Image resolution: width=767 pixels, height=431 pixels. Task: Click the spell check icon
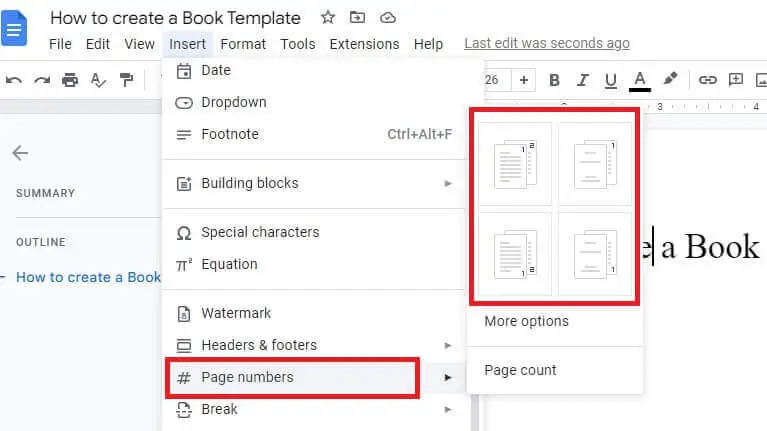[98, 80]
